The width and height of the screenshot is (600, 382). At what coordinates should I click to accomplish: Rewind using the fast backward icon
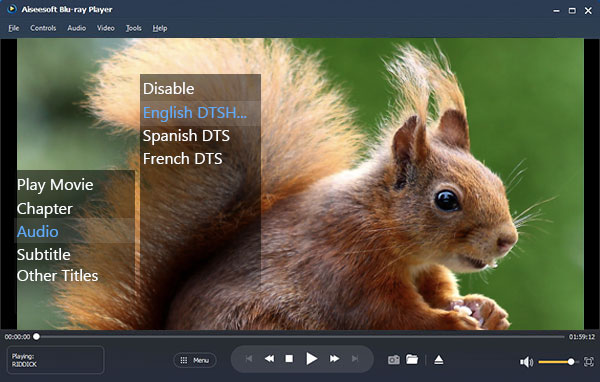tap(269, 359)
